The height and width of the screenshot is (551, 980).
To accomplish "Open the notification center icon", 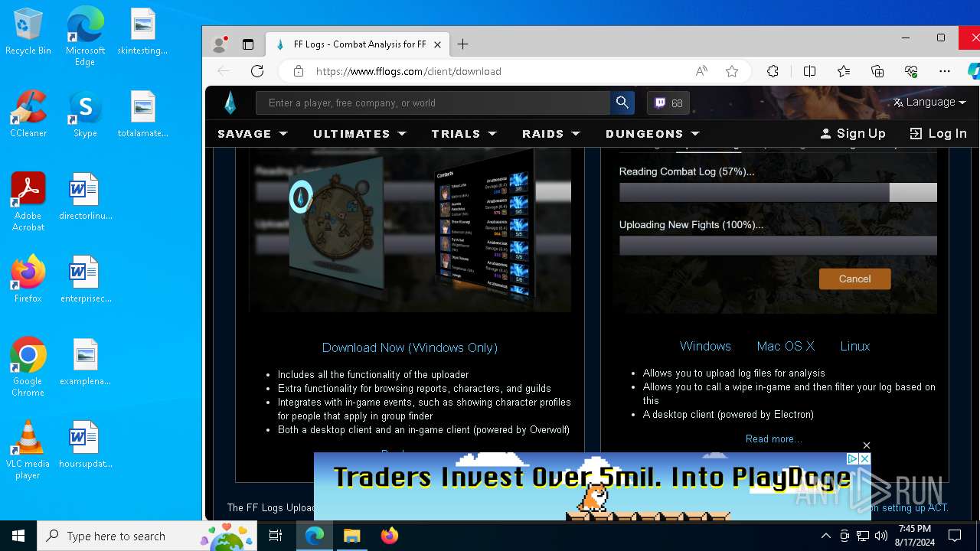I will 955,536.
